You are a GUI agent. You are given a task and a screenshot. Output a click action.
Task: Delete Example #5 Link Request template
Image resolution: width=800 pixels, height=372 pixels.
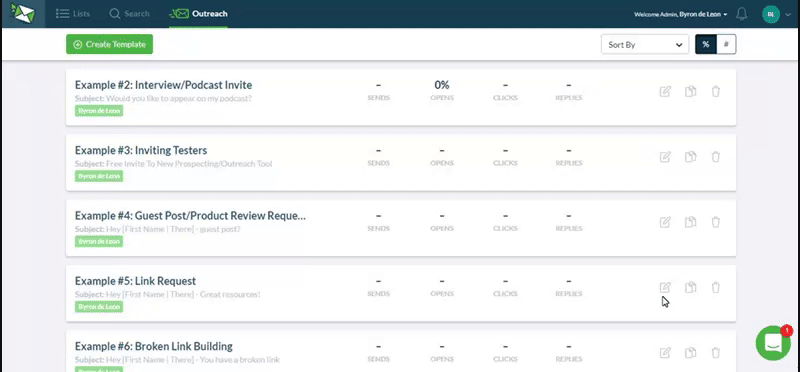pos(716,288)
